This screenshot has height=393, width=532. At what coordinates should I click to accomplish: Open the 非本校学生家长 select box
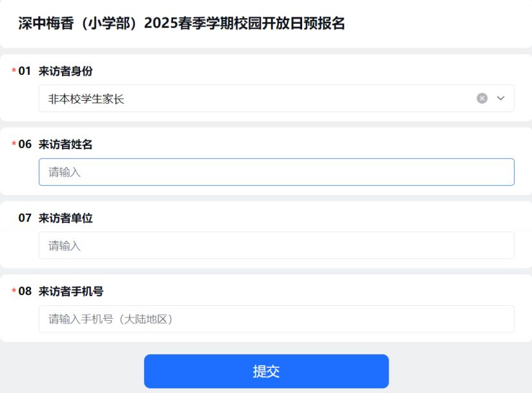pos(276,98)
